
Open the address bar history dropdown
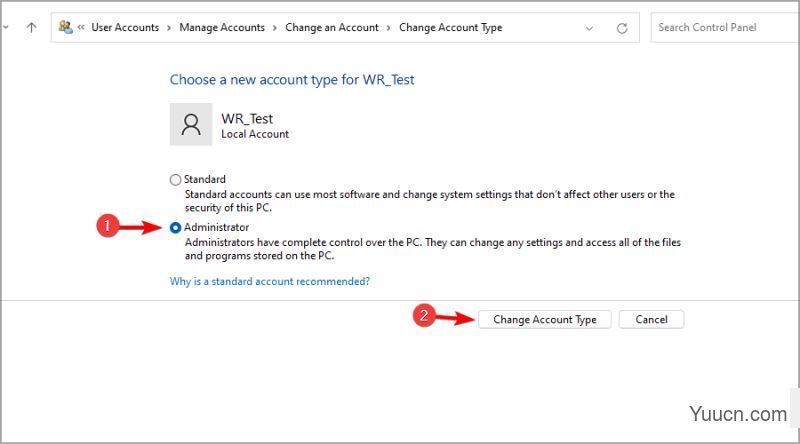point(589,28)
